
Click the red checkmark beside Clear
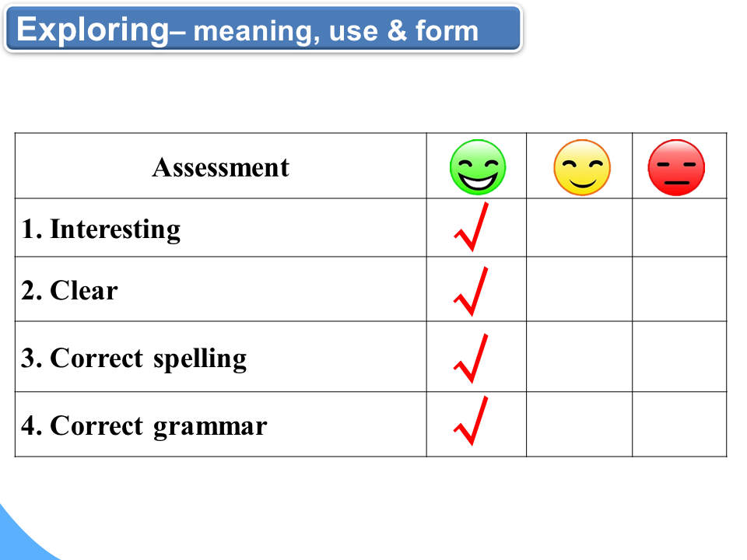point(472,292)
